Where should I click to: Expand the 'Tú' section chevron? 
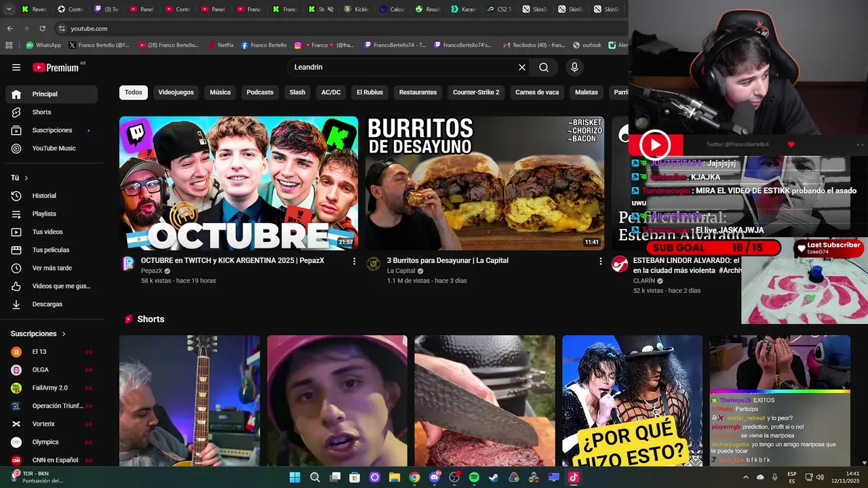coord(26,178)
